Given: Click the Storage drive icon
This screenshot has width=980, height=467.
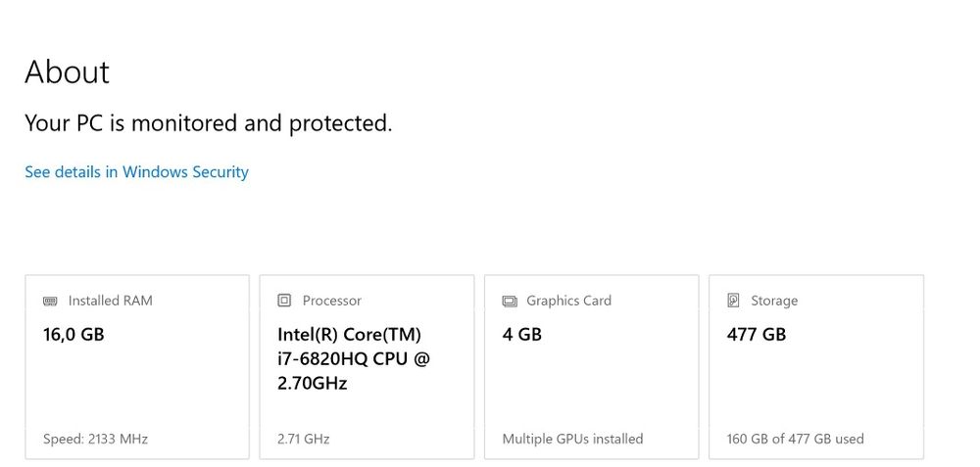Looking at the screenshot, I should pyautogui.click(x=733, y=301).
